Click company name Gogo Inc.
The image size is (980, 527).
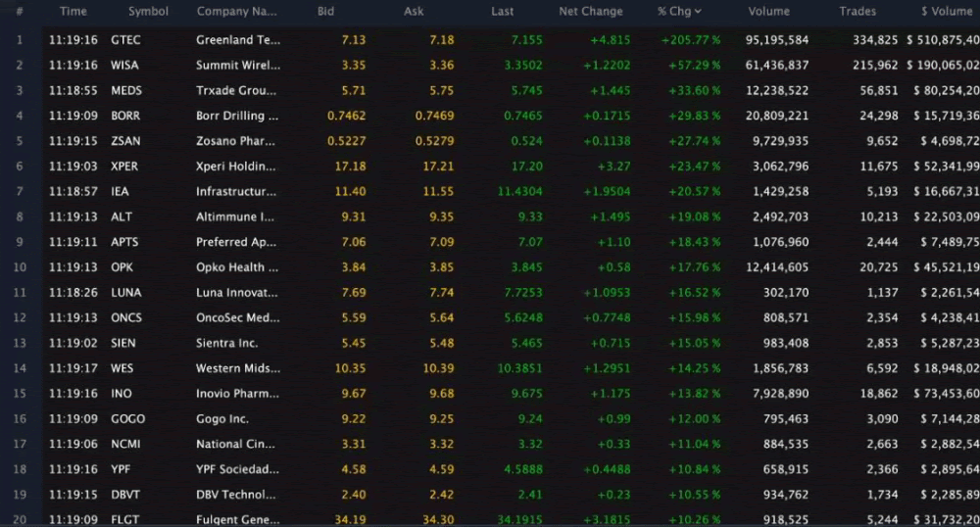(221, 419)
